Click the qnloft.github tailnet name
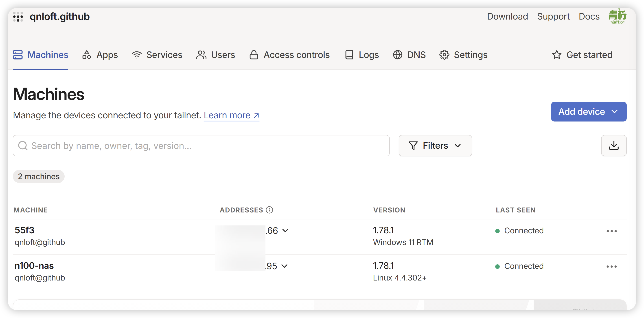This screenshot has height=318, width=644. (x=59, y=17)
